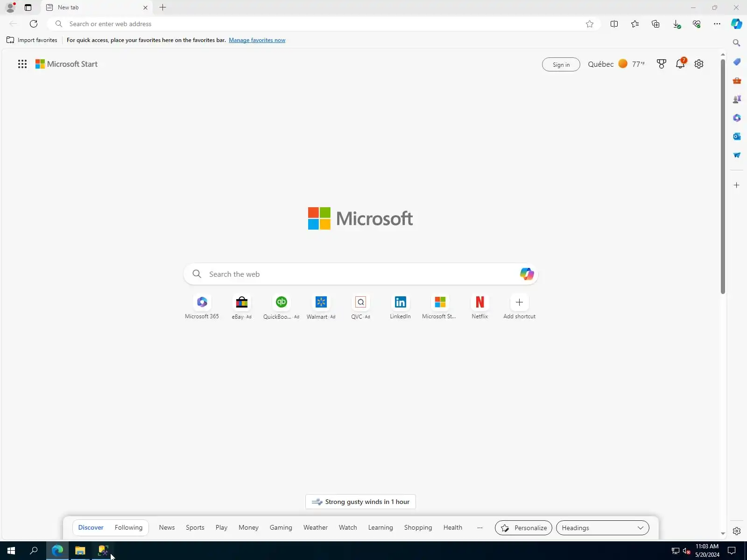Open the browser profile icon

(10, 7)
